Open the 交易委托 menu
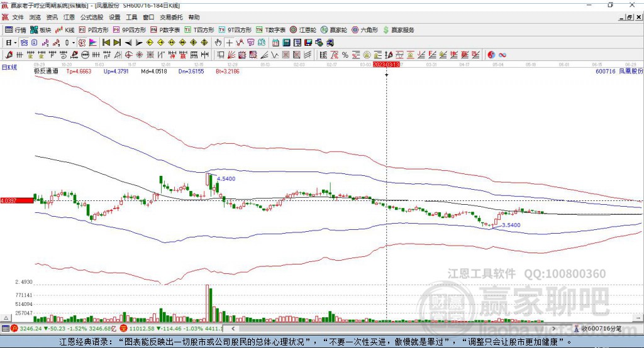Image resolution: width=644 pixels, height=348 pixels. 171,17
